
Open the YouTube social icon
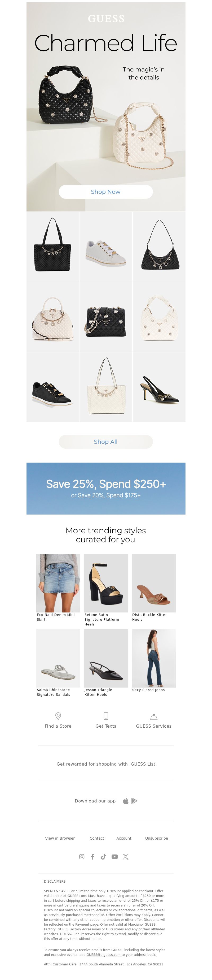pos(115,856)
